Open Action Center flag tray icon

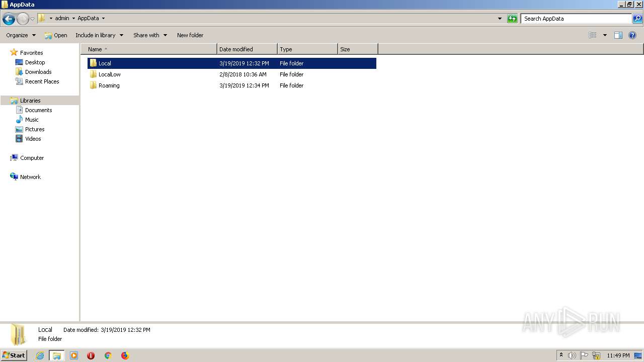[x=584, y=355]
